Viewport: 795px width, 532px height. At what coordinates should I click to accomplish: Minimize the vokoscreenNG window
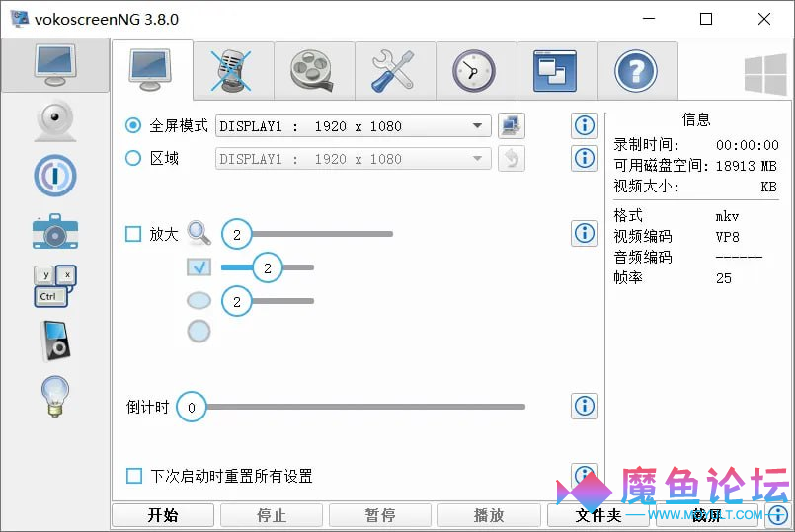pos(649,19)
